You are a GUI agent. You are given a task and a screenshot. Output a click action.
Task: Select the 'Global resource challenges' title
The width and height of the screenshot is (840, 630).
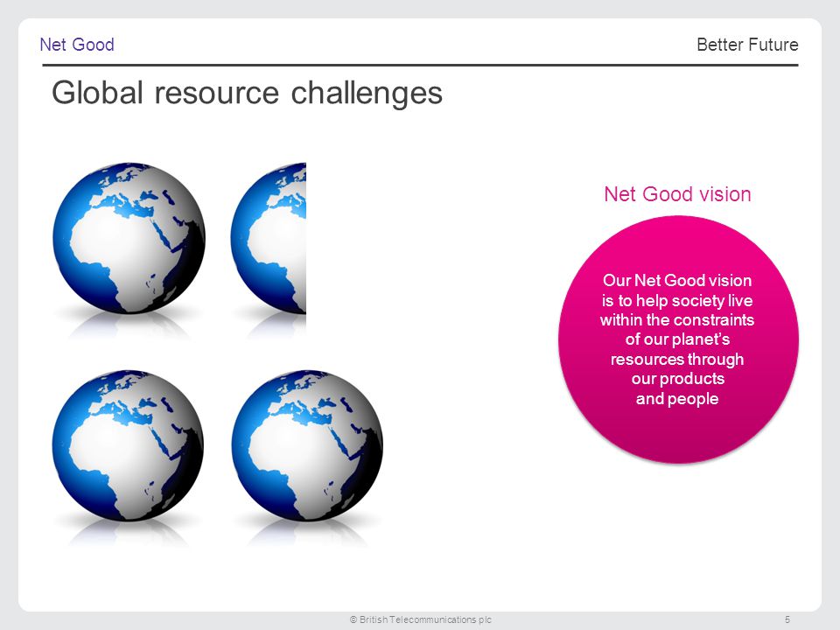pyautogui.click(x=247, y=93)
